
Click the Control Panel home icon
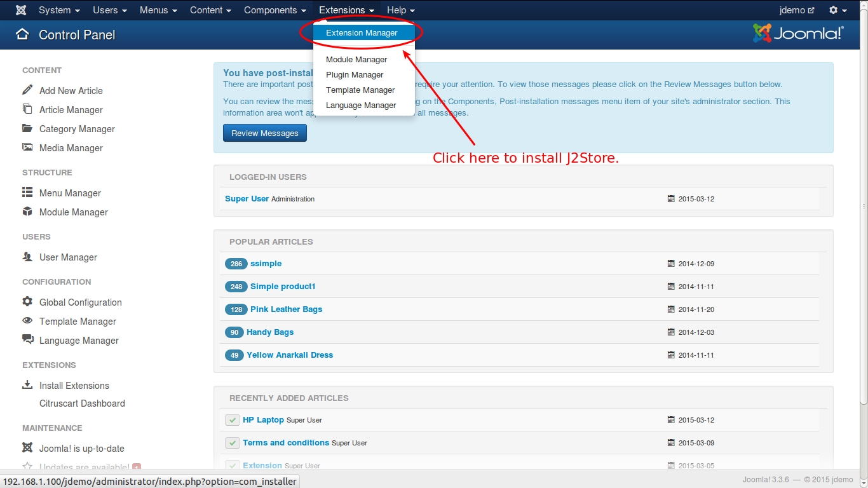click(22, 34)
